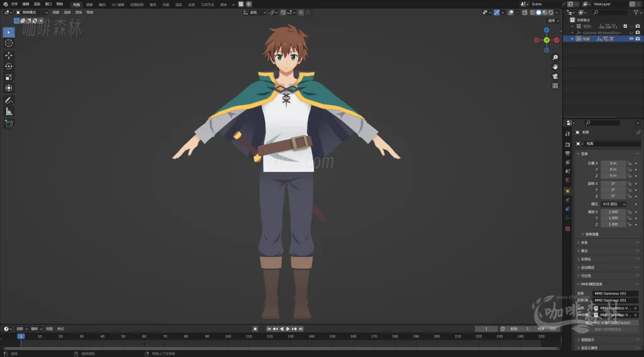Switch to solid viewport shading
The width and height of the screenshot is (644, 357).
click(539, 13)
